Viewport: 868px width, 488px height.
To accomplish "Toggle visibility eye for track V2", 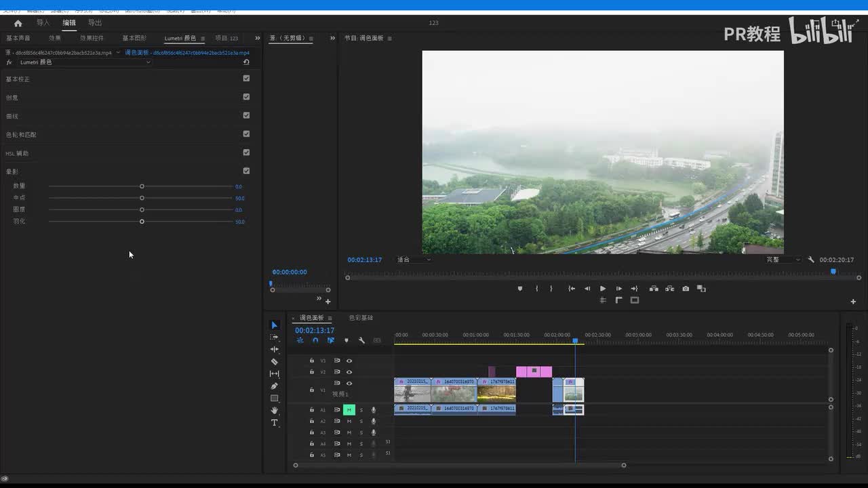I will [349, 372].
